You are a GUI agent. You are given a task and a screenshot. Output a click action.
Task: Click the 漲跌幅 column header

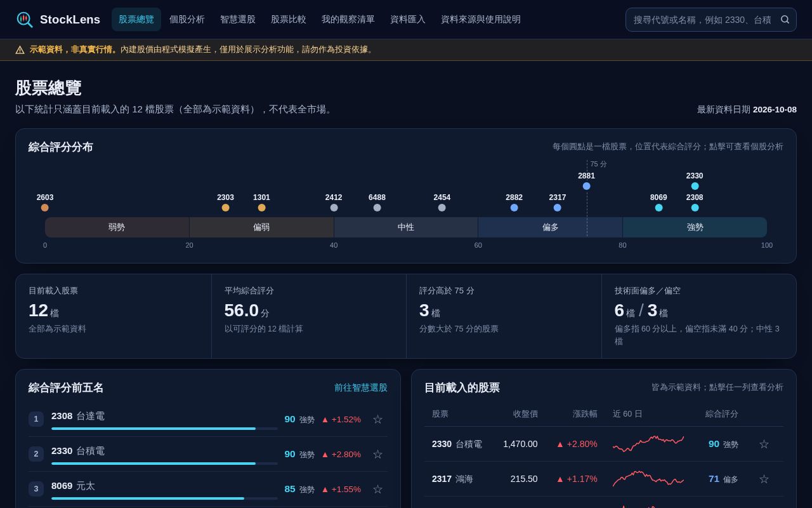tap(585, 414)
